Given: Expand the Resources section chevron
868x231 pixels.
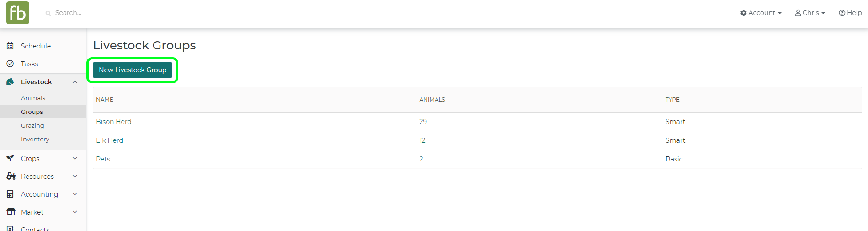Looking at the screenshot, I should (75, 177).
